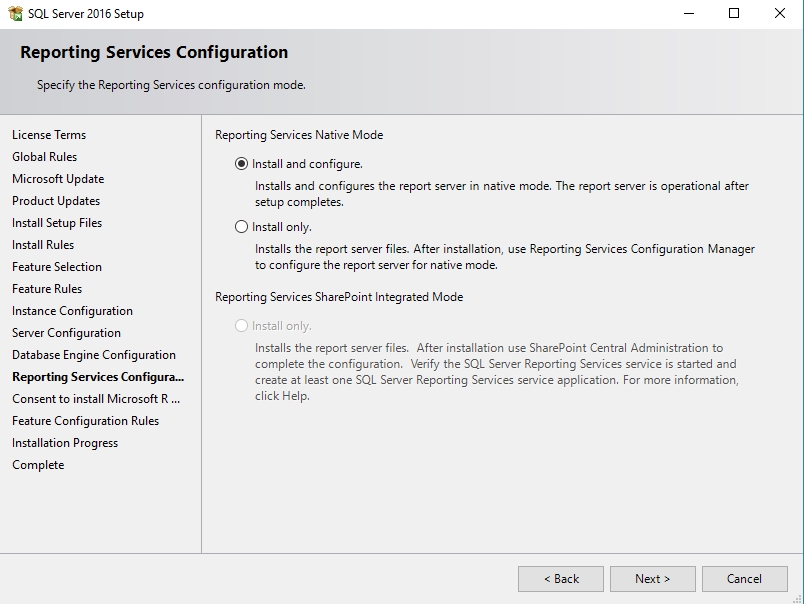Click Microsoft Update in the sidebar
Viewport: 804px width, 604px height.
coord(58,179)
